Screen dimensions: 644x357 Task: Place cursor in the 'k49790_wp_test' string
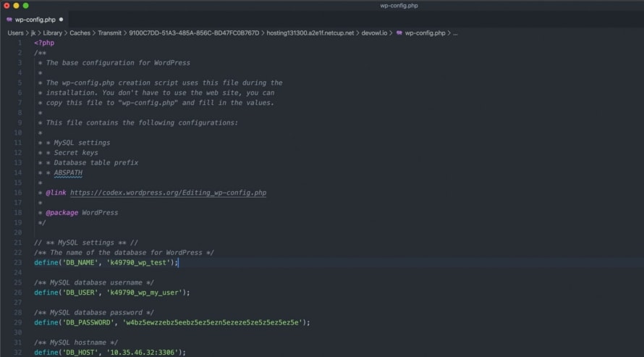tap(138, 262)
